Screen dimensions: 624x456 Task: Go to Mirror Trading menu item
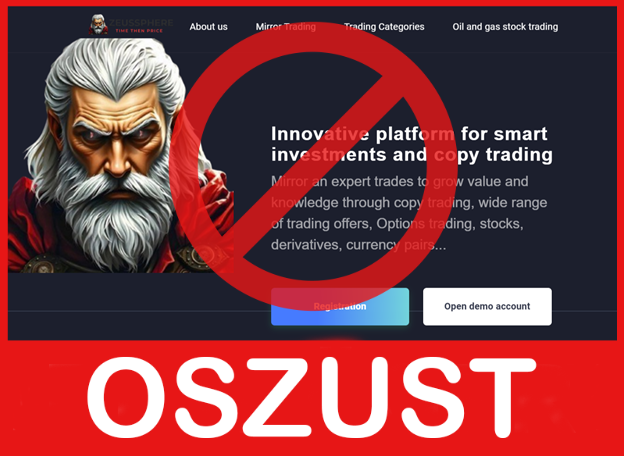point(286,27)
